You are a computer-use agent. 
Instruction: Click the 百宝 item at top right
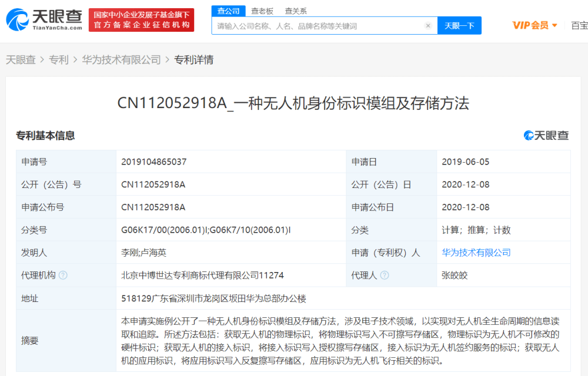pyautogui.click(x=579, y=25)
